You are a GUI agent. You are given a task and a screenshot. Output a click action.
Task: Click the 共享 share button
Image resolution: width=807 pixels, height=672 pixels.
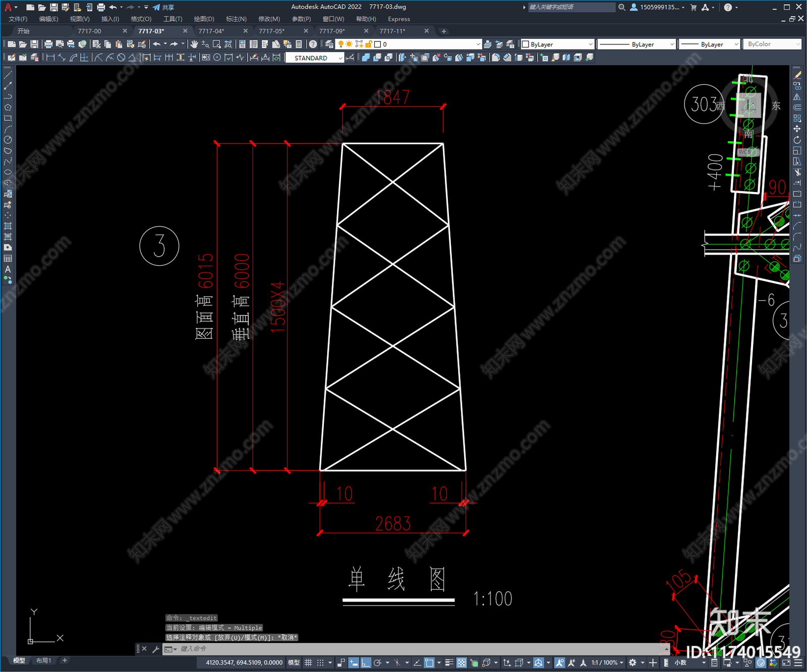(x=163, y=7)
